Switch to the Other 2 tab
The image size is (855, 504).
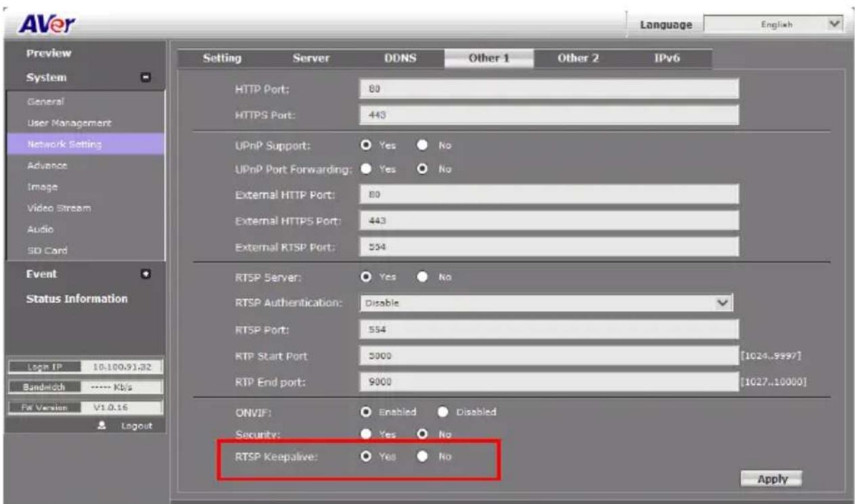click(x=578, y=59)
